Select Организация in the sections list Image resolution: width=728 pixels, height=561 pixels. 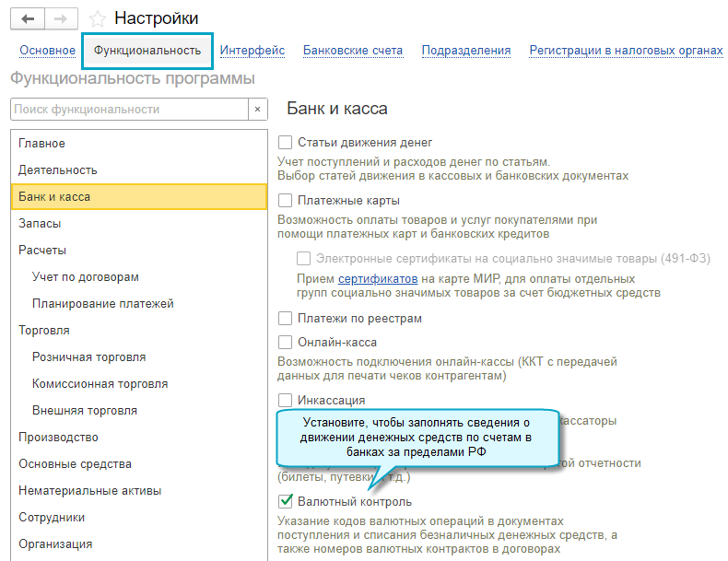tap(139, 543)
